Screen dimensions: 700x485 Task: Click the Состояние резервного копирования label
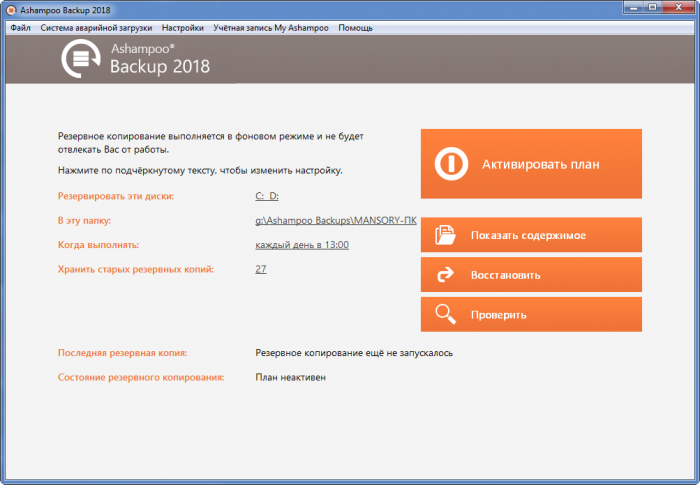[x=141, y=377]
